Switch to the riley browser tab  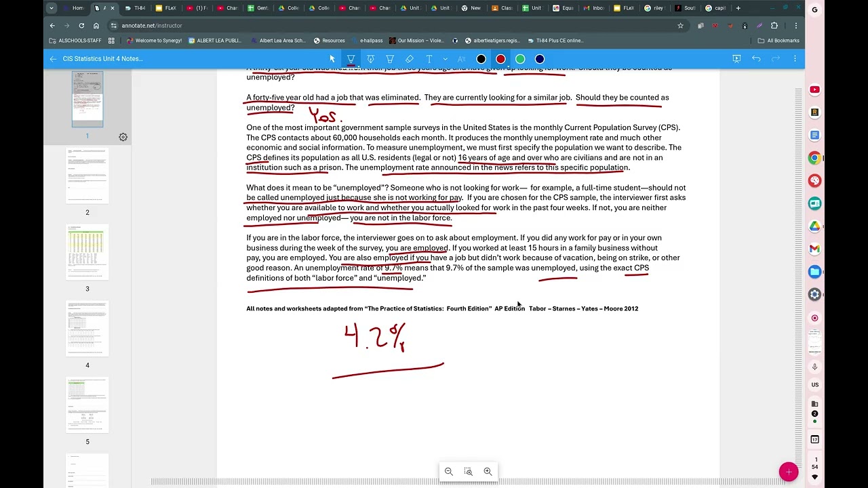(654, 8)
